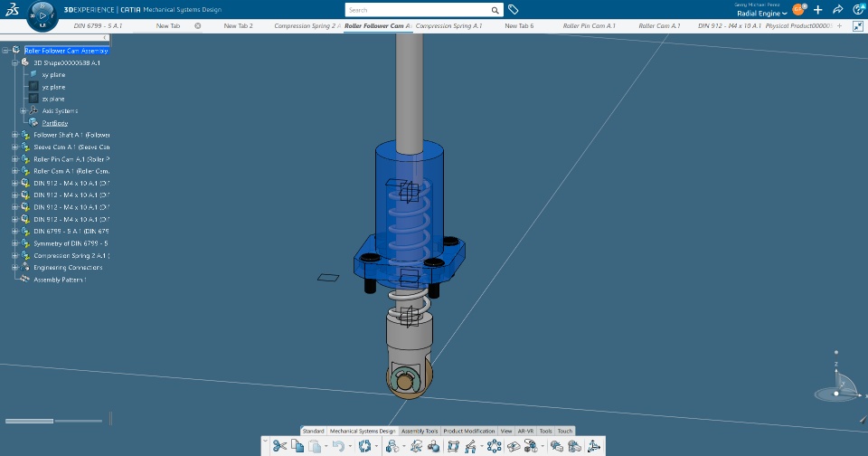868x456 pixels.
Task: Click the PartBody icon in the tree
Action: coord(33,122)
